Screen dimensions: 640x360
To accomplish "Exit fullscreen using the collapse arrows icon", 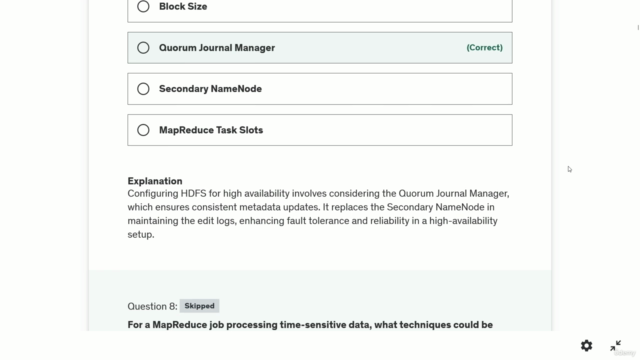I will coord(616,346).
